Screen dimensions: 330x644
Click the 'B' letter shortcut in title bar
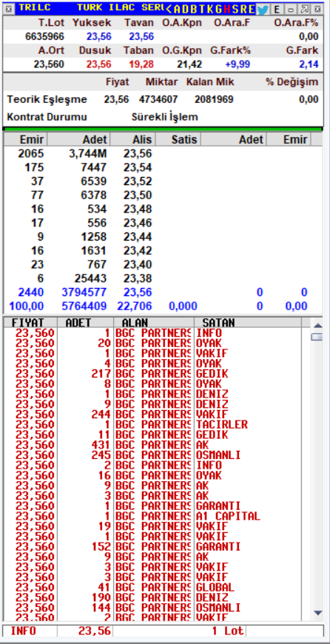click(195, 9)
